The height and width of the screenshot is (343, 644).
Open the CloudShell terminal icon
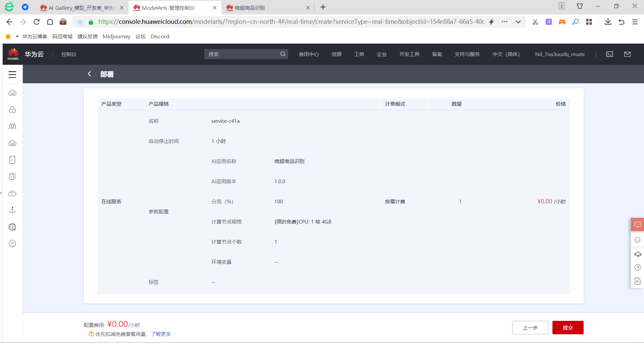pyautogui.click(x=609, y=54)
